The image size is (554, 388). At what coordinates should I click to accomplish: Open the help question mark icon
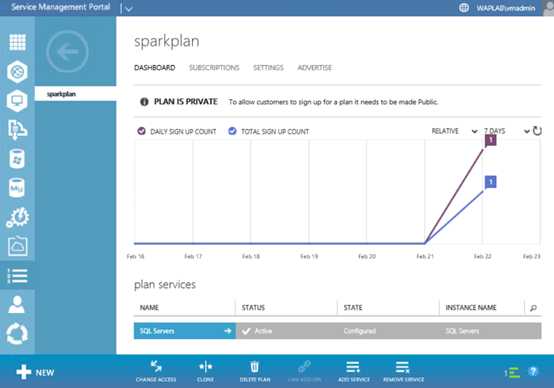[533, 371]
